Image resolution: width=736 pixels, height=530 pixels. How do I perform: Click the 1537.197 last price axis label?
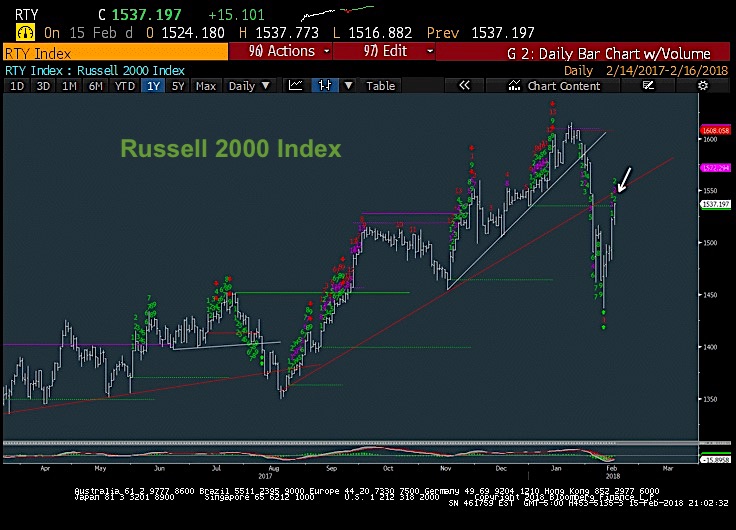tap(715, 204)
